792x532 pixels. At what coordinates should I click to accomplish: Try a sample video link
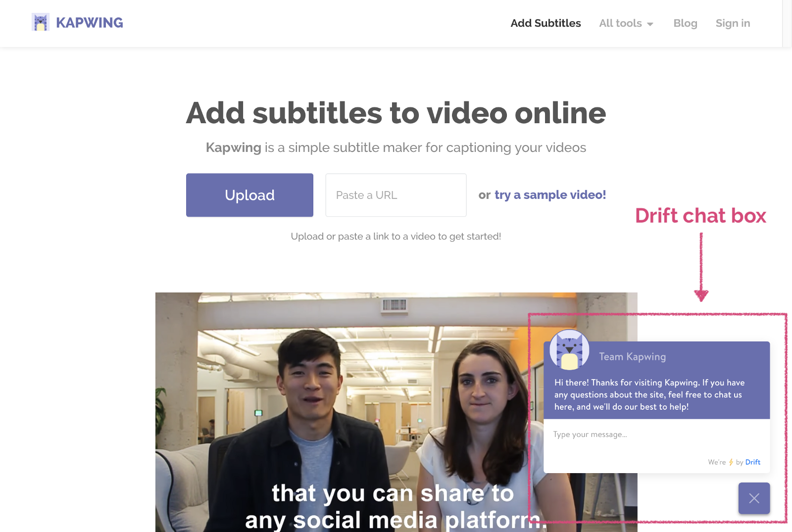point(550,195)
